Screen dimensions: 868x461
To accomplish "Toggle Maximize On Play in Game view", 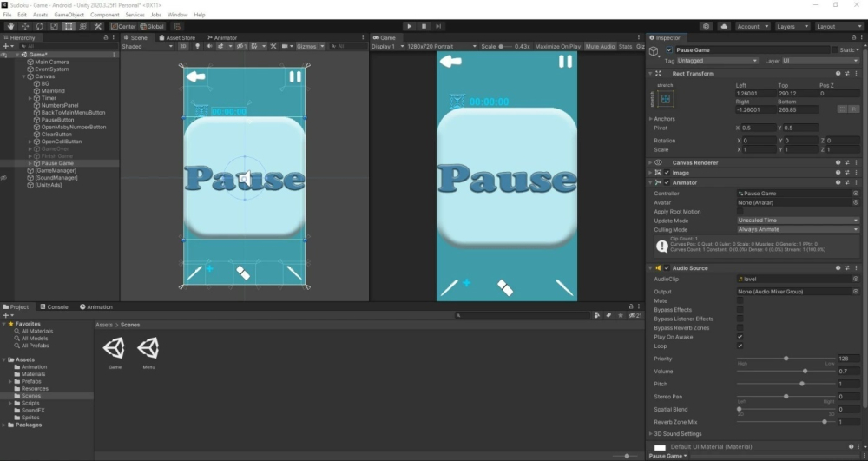I will (558, 46).
